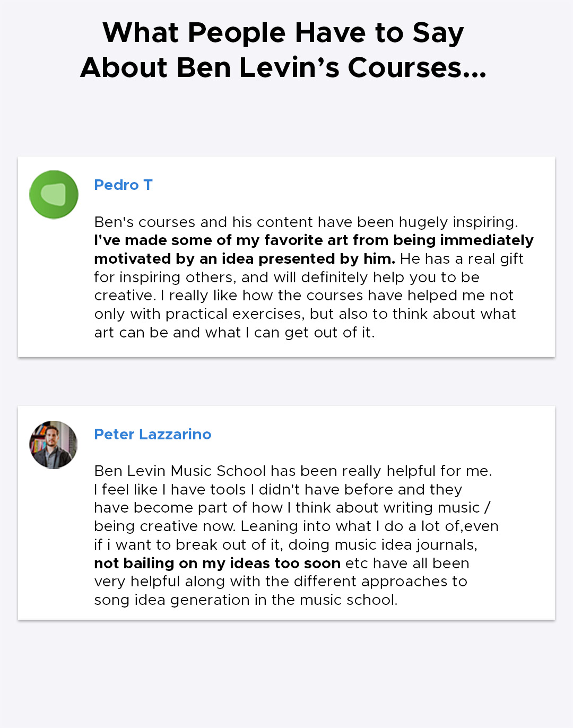Viewport: 573px width, 728px height.
Task: Click the bold phrase "not bailing on my ideas too soon"
Action: coord(217,563)
